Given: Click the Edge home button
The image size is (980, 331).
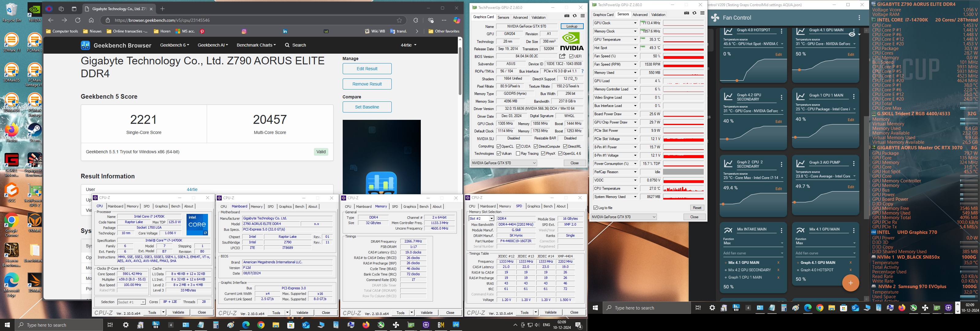Looking at the screenshot, I should [x=91, y=20].
